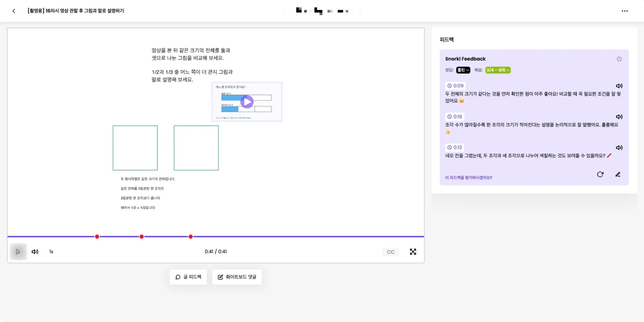Open the 해설 '3/4 - 성취' score dropdown
This screenshot has height=322, width=644.
498,70
